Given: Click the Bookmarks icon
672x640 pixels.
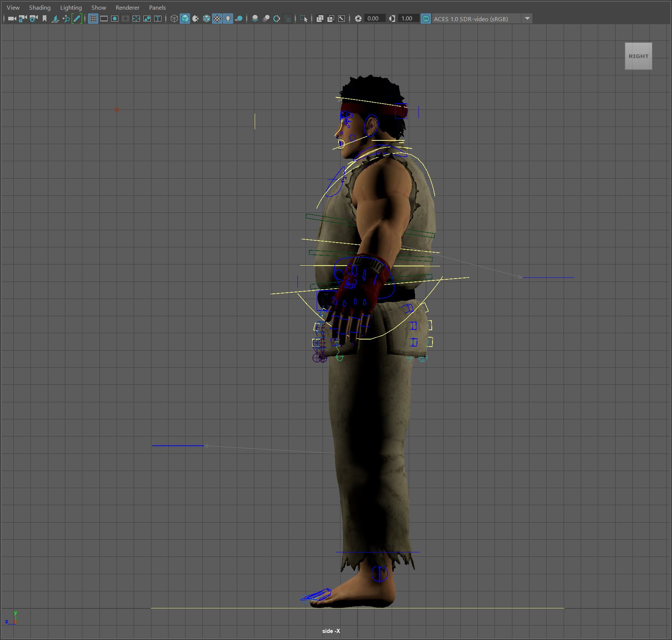Looking at the screenshot, I should (45, 19).
